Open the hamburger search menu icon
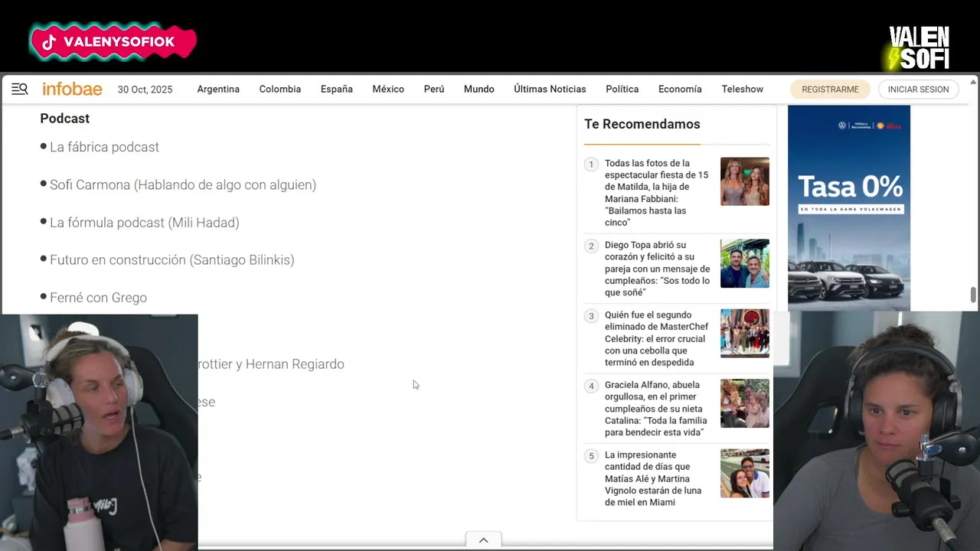This screenshot has width=980, height=551. (19, 90)
